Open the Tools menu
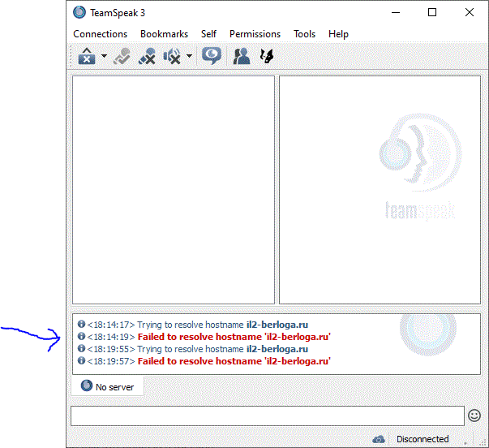This screenshot has width=489, height=448. [304, 34]
